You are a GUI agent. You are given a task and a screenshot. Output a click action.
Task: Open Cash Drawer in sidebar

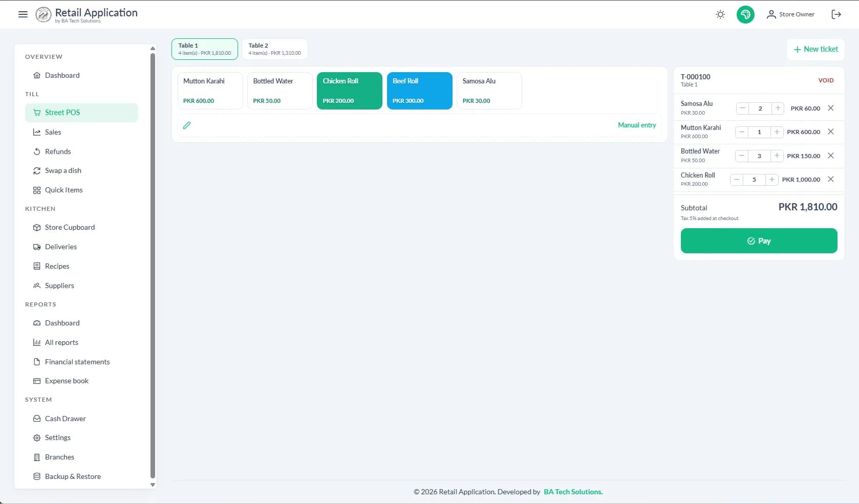point(81,419)
